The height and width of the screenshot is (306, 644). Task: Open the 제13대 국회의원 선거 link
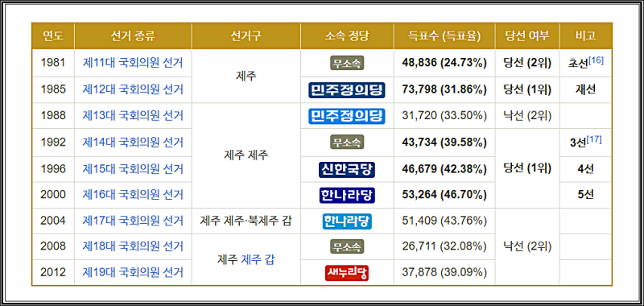(133, 115)
